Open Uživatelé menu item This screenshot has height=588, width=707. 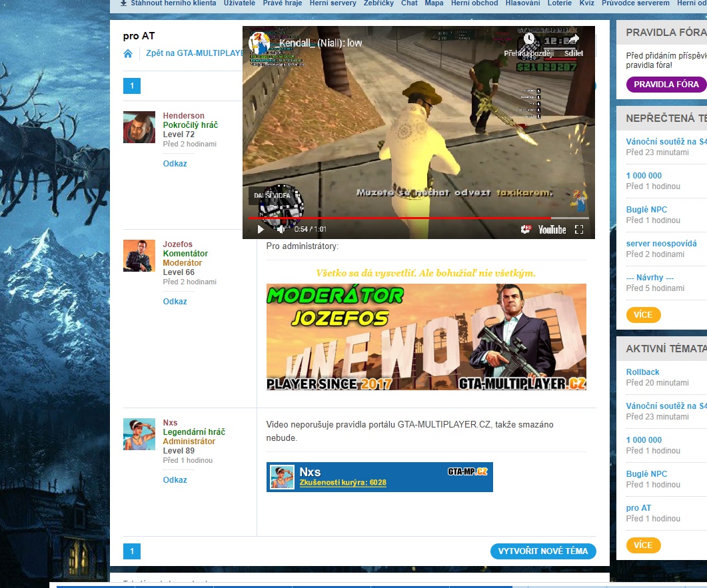click(239, 3)
